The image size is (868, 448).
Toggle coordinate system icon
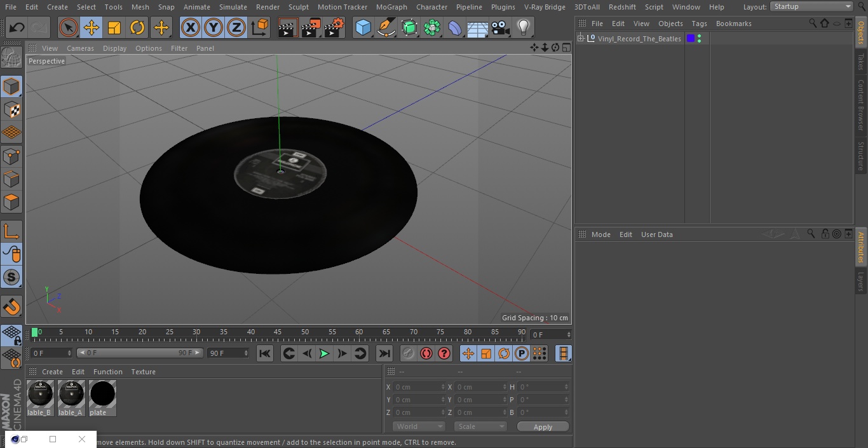pos(260,28)
